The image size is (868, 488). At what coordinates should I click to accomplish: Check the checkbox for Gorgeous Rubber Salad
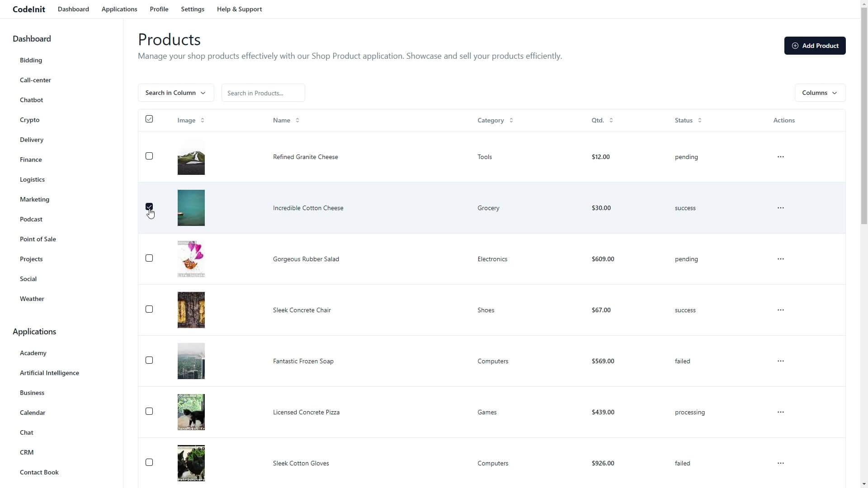pyautogui.click(x=149, y=258)
